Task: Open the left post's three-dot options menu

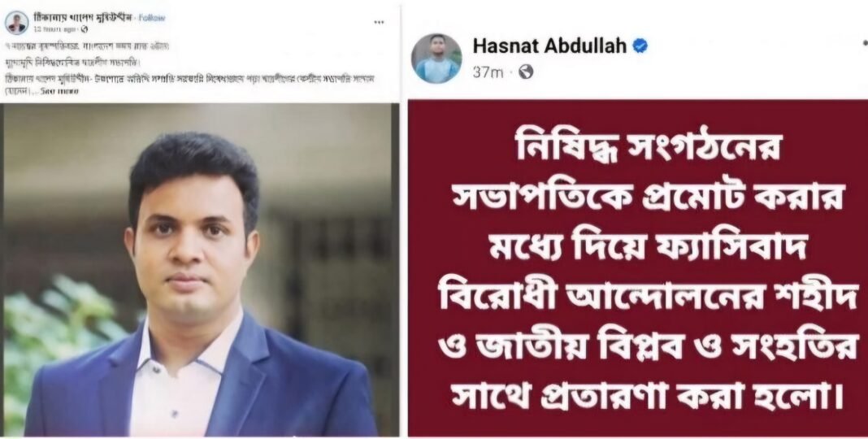Action: [x=379, y=22]
